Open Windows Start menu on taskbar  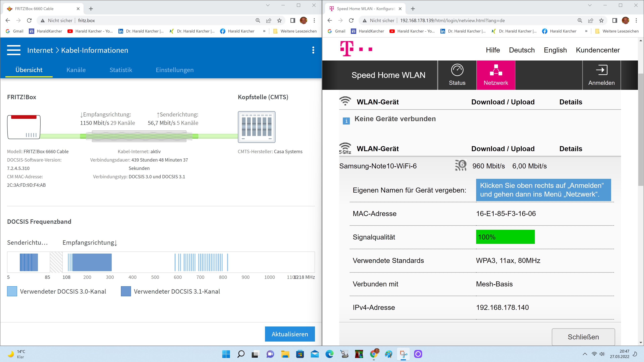(226, 354)
